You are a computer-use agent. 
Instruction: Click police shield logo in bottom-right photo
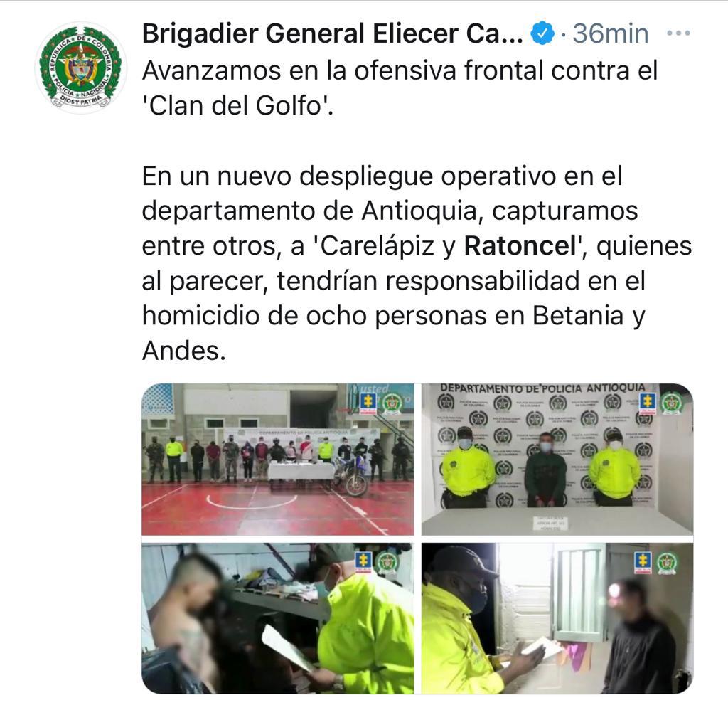coord(667,563)
